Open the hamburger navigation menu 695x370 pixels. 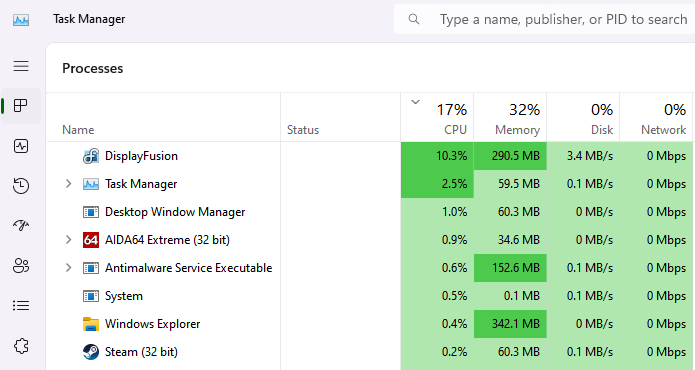pyautogui.click(x=21, y=66)
